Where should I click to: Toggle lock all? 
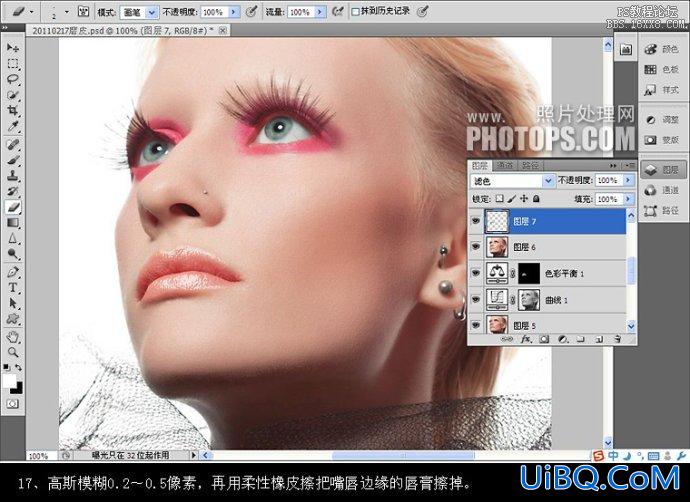tap(536, 199)
